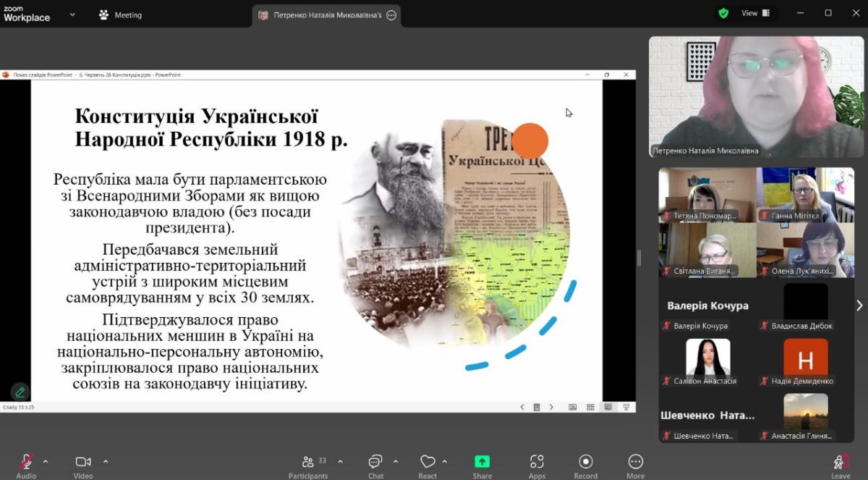Open the Apps menu icon
Screen dimensions: 868x480
tap(537, 463)
